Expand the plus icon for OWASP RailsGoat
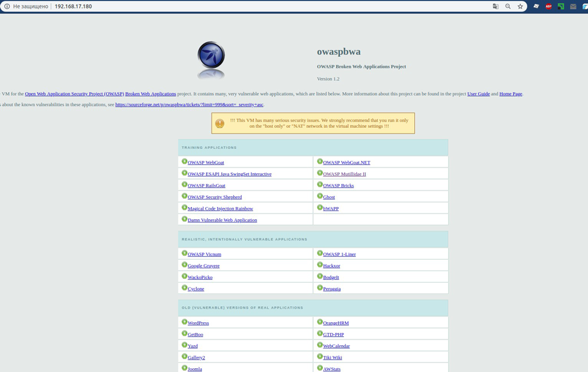The width and height of the screenshot is (588, 372). point(184,185)
